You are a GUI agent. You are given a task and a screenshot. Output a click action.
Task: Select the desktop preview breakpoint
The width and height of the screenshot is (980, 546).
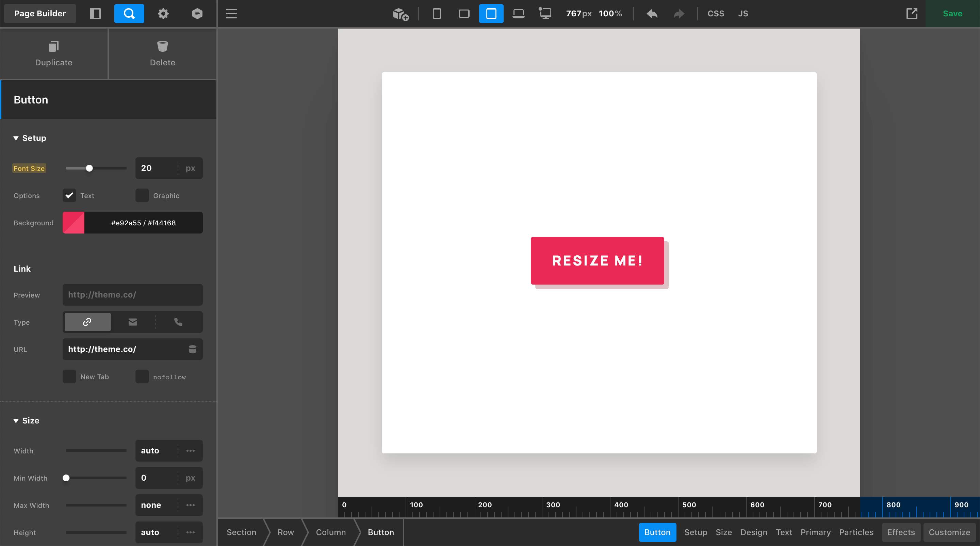tap(545, 13)
